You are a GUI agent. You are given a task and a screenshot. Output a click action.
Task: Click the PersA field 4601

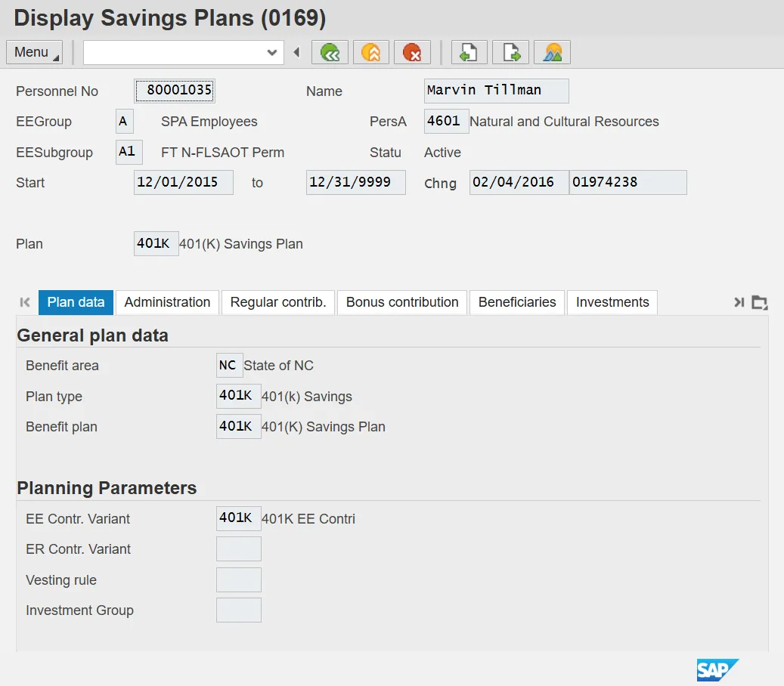pyautogui.click(x=446, y=122)
